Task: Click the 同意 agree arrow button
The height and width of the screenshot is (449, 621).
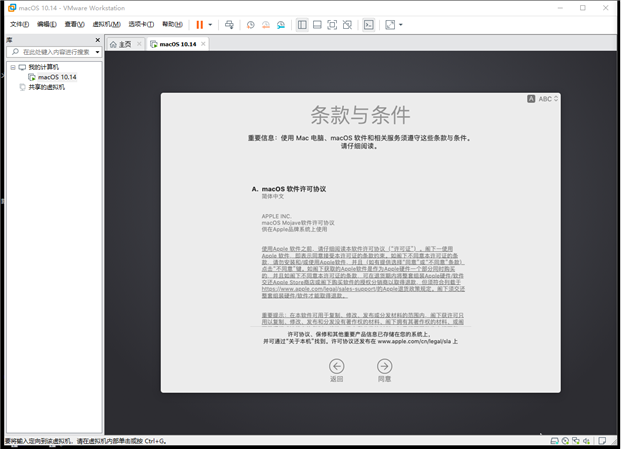Action: point(385,366)
